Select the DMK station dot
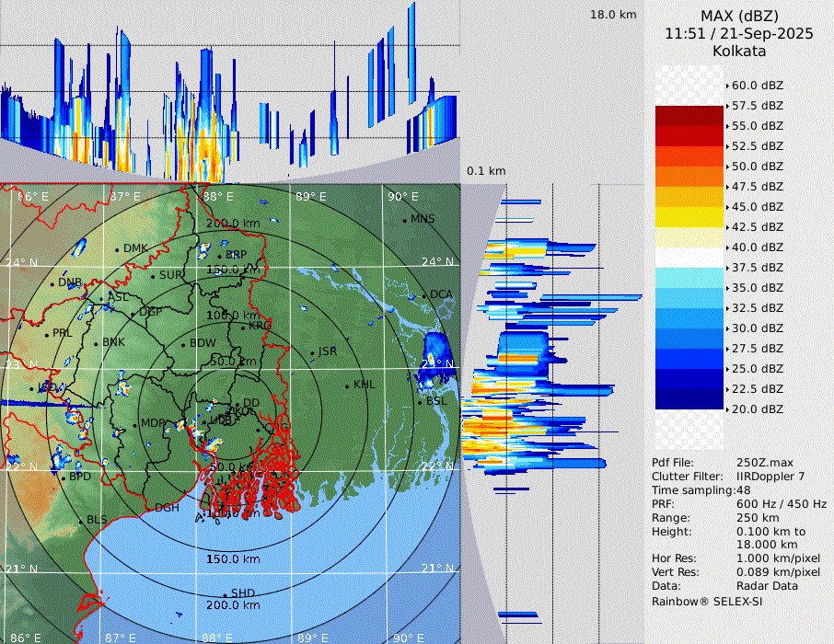 (118, 249)
